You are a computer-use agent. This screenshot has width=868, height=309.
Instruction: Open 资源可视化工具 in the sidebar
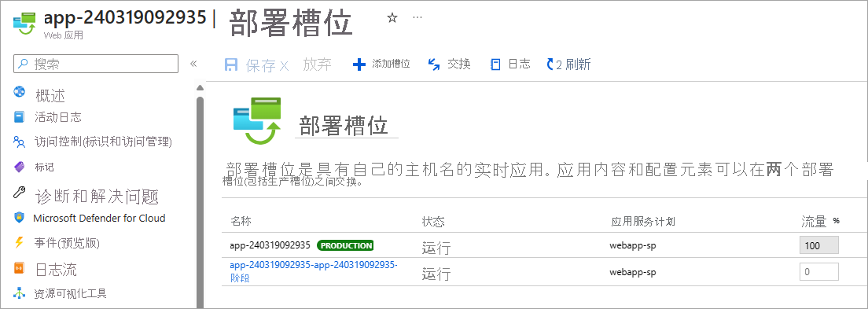click(70, 293)
